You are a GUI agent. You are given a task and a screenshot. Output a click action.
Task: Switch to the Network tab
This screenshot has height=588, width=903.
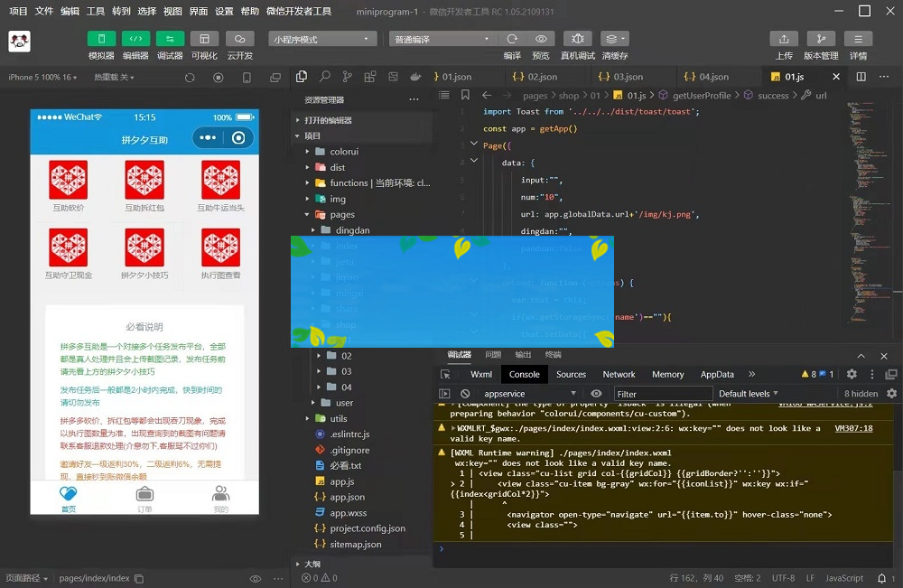(x=619, y=374)
